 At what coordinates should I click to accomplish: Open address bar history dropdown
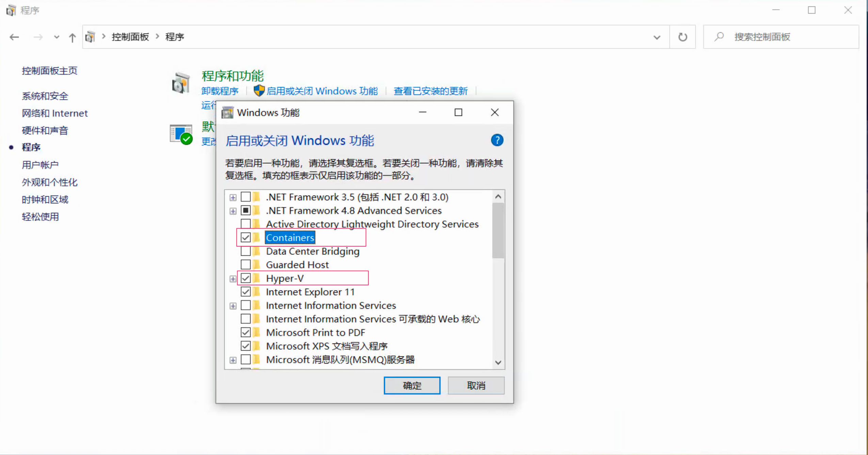coord(657,37)
